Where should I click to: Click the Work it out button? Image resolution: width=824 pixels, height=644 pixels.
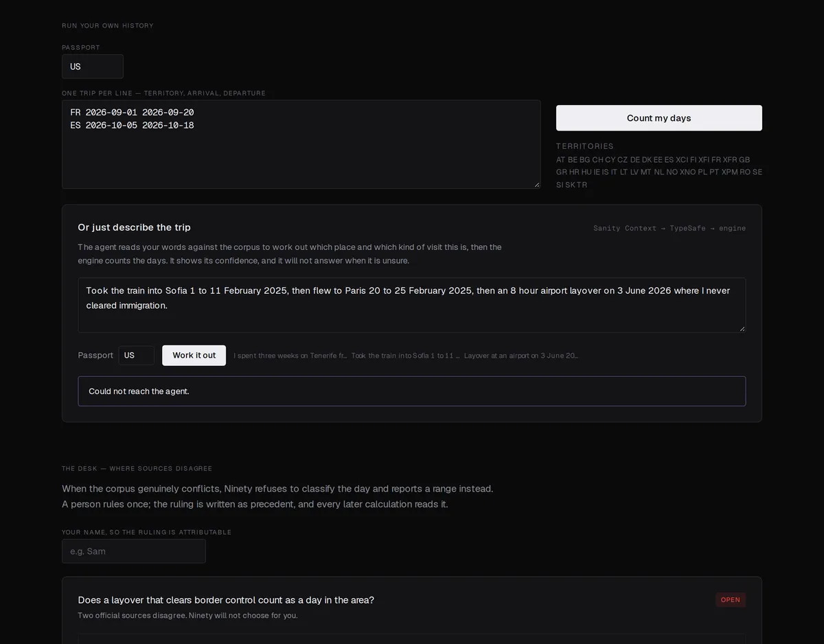click(194, 356)
